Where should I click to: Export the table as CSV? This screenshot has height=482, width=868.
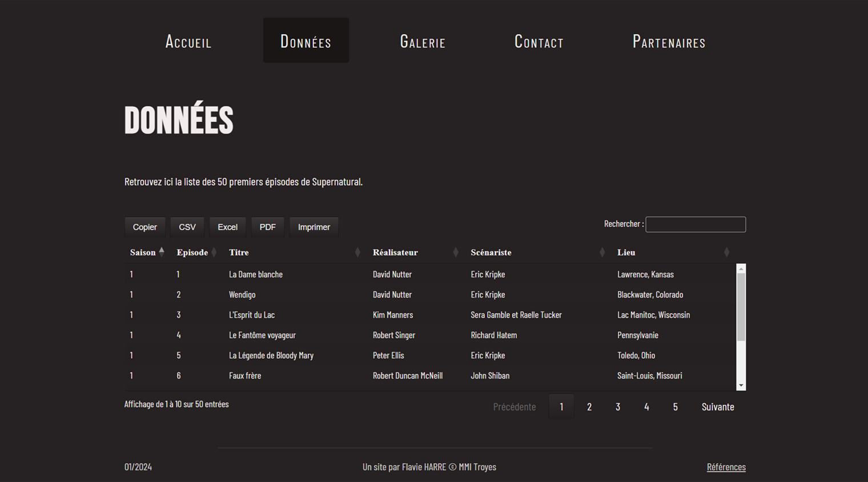tap(187, 227)
